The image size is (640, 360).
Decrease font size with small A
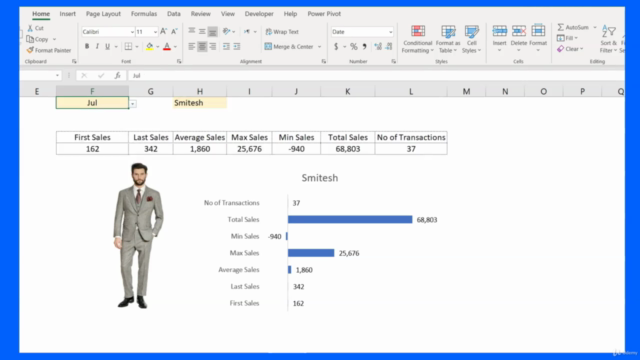tap(174, 31)
